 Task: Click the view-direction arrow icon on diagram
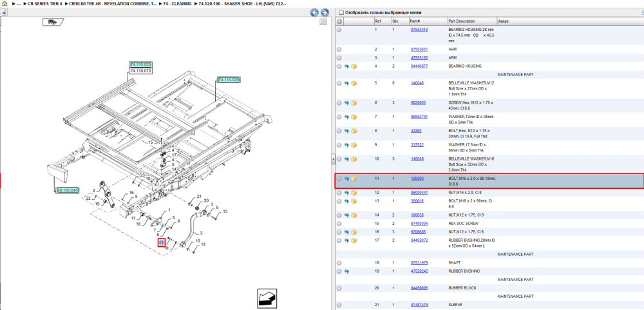[268, 298]
